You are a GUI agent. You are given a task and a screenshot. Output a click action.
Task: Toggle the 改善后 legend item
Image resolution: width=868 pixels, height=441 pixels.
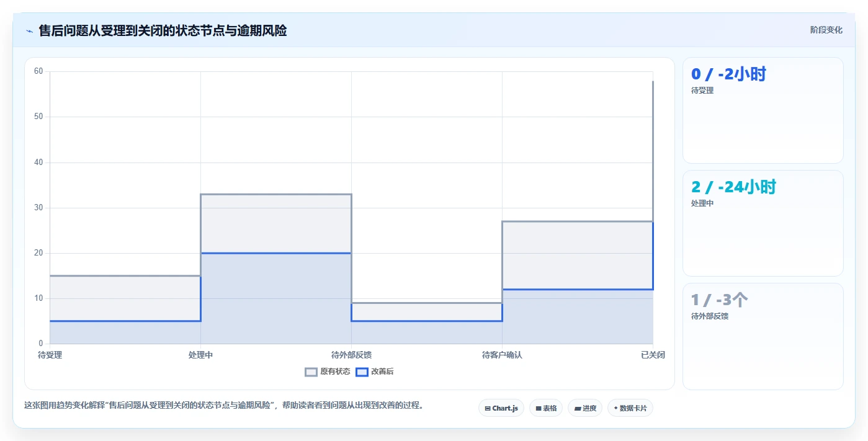click(x=375, y=372)
